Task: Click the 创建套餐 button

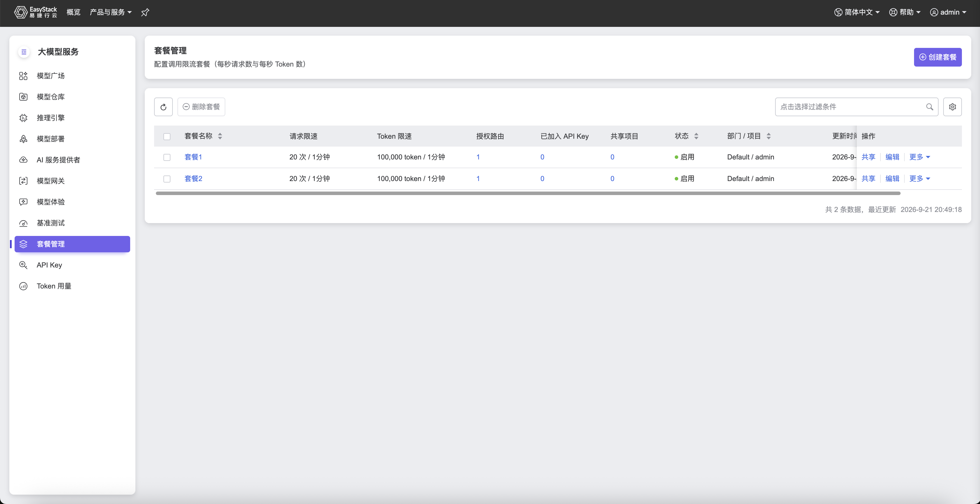Action: [938, 57]
